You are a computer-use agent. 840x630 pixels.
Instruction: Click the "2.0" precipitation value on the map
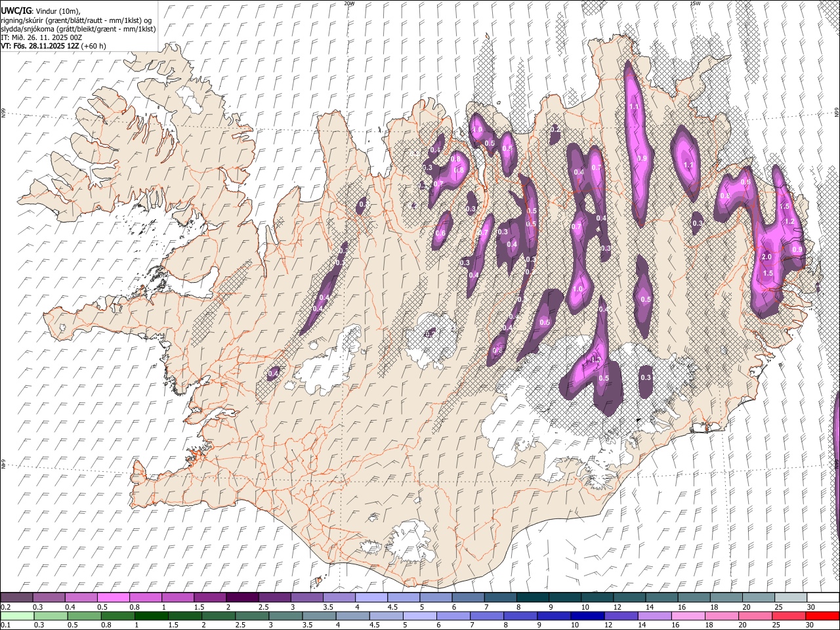pos(766,257)
